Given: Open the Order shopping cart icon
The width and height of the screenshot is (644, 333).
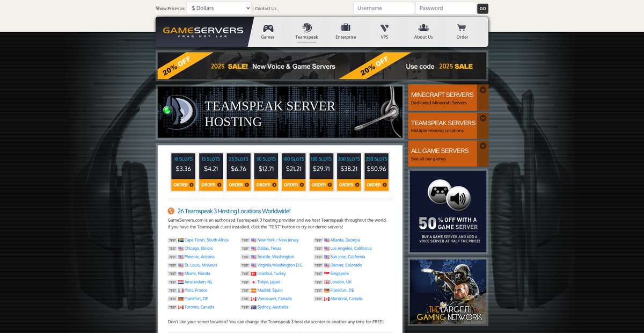Looking at the screenshot, I should pos(462,28).
